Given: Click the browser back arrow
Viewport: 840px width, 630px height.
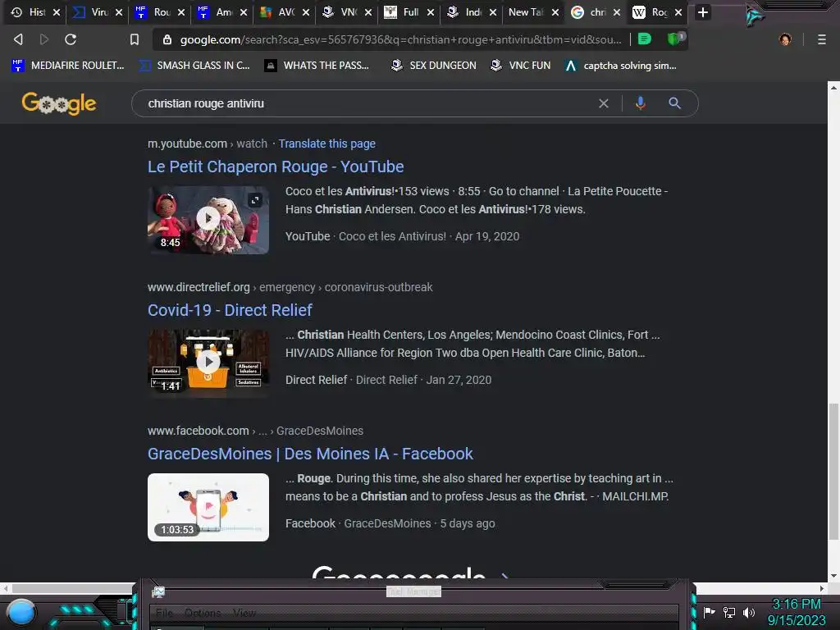Looking at the screenshot, I should click(x=18, y=39).
